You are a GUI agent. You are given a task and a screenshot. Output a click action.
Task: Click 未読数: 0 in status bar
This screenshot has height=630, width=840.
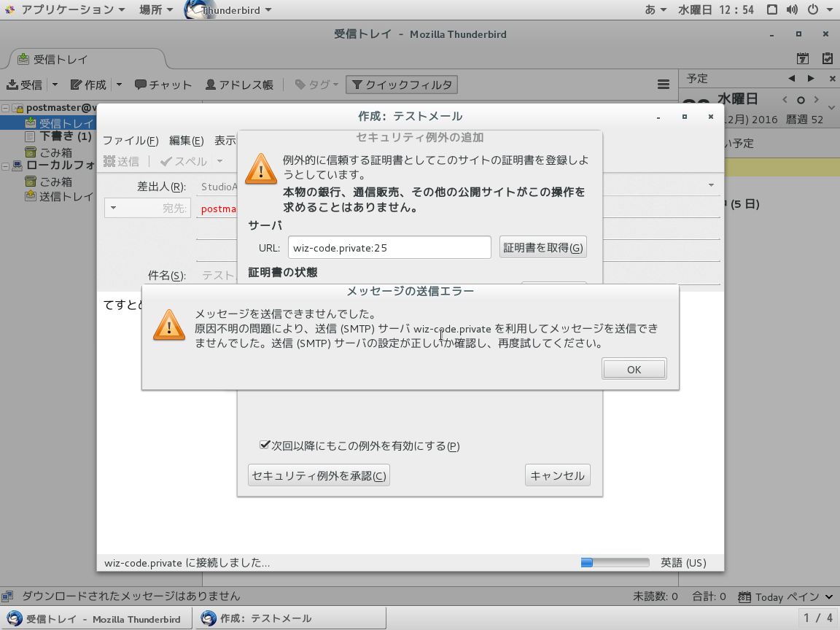coord(655,596)
